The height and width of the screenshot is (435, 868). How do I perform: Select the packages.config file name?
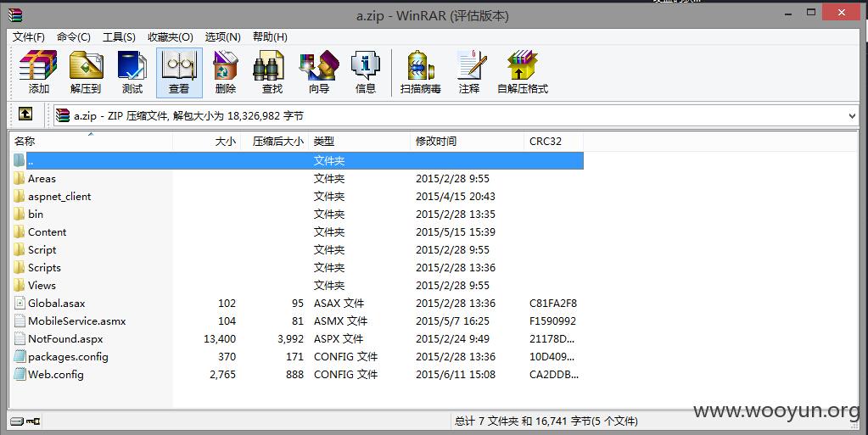pyautogui.click(x=68, y=357)
